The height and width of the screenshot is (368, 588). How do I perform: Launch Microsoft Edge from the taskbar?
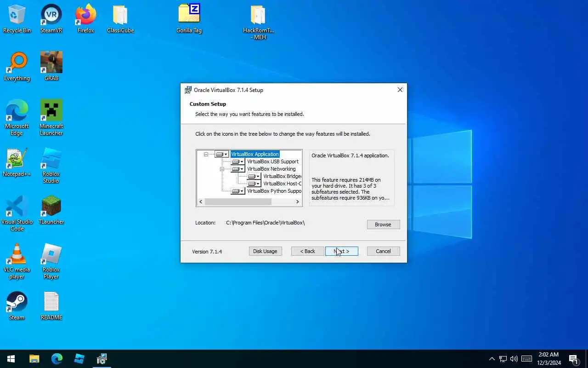pos(57,359)
